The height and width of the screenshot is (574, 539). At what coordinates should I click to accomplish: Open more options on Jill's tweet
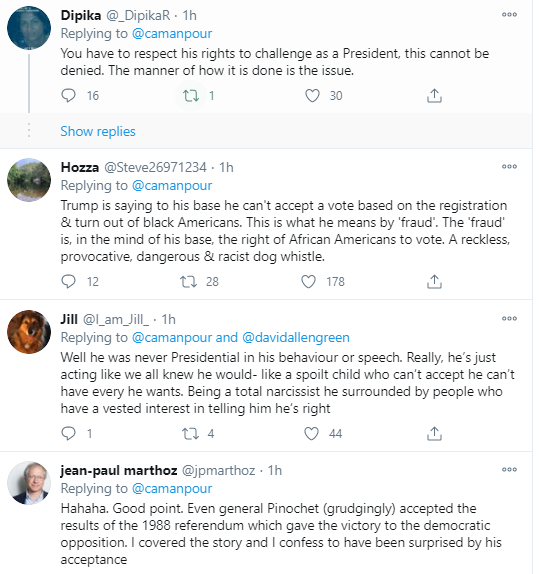pyautogui.click(x=509, y=318)
